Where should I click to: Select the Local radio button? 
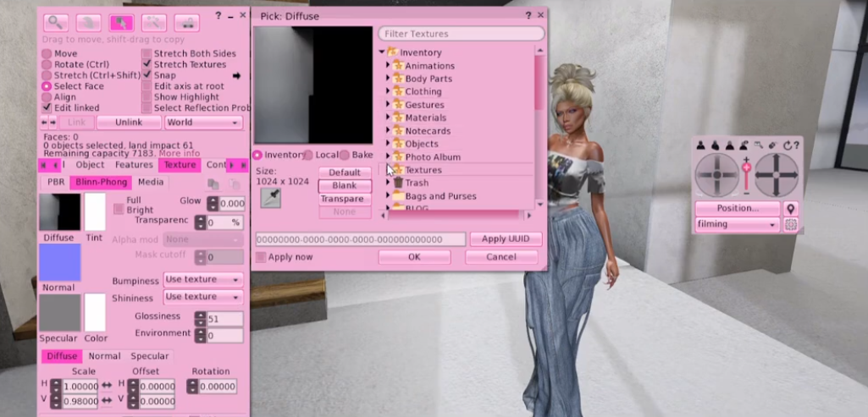[x=309, y=156]
